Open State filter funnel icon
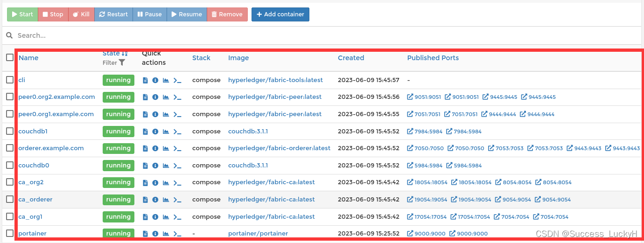 122,62
